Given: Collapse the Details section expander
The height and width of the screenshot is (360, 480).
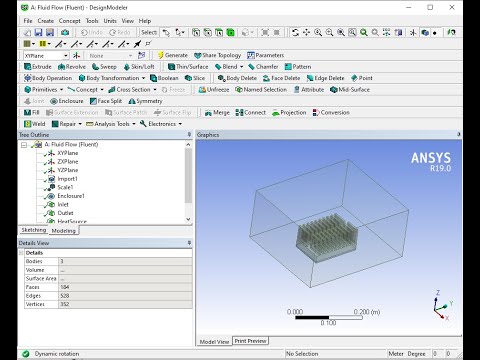Looking at the screenshot, I should pos(21,253).
